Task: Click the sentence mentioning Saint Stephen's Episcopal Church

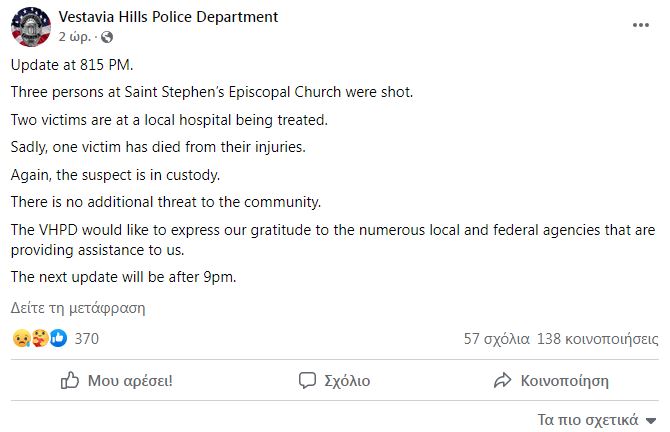Action: click(212, 92)
